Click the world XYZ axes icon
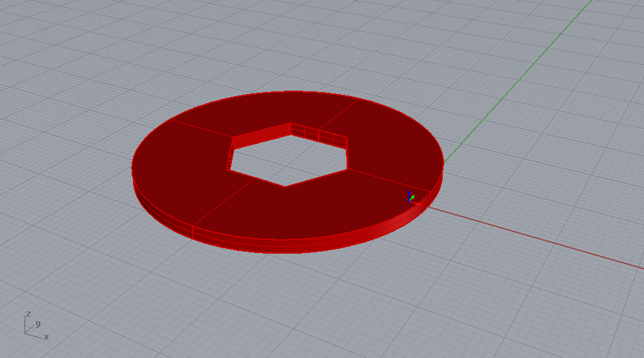The width and height of the screenshot is (644, 358). tap(33, 326)
